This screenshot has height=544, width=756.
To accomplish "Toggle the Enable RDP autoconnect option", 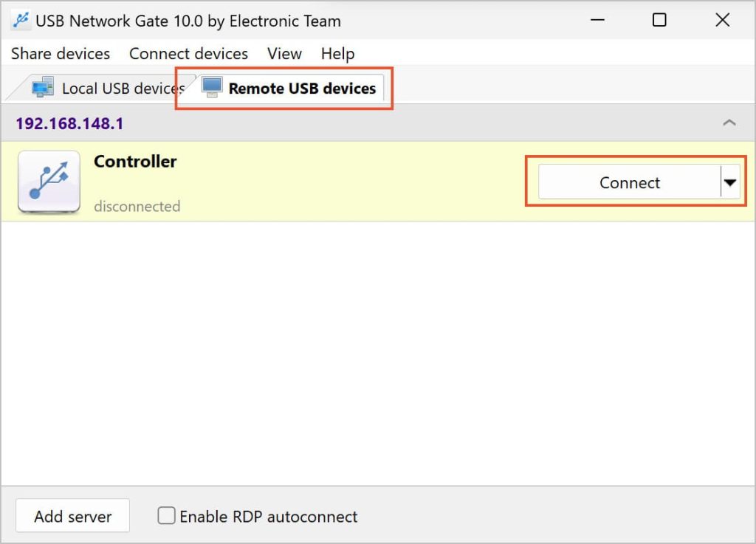I will coord(166,516).
